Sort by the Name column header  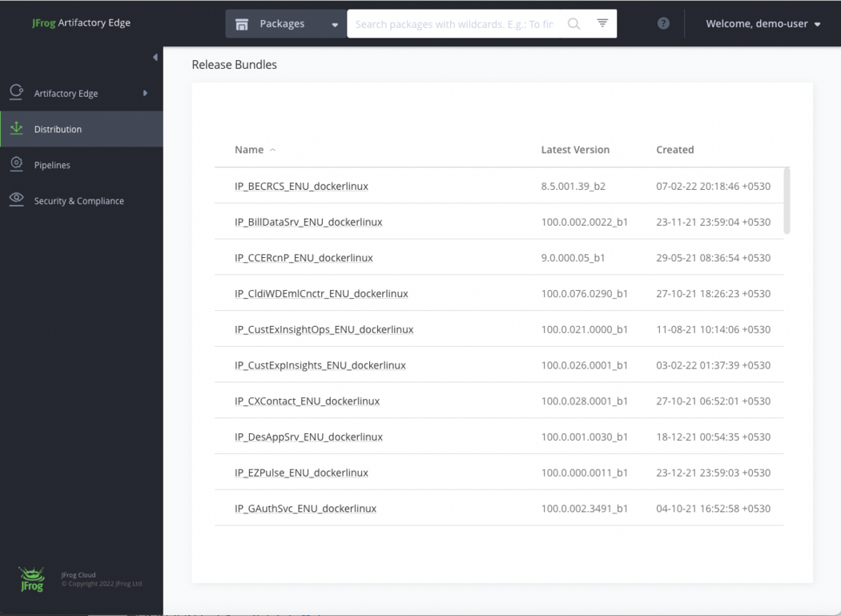pyautogui.click(x=249, y=150)
